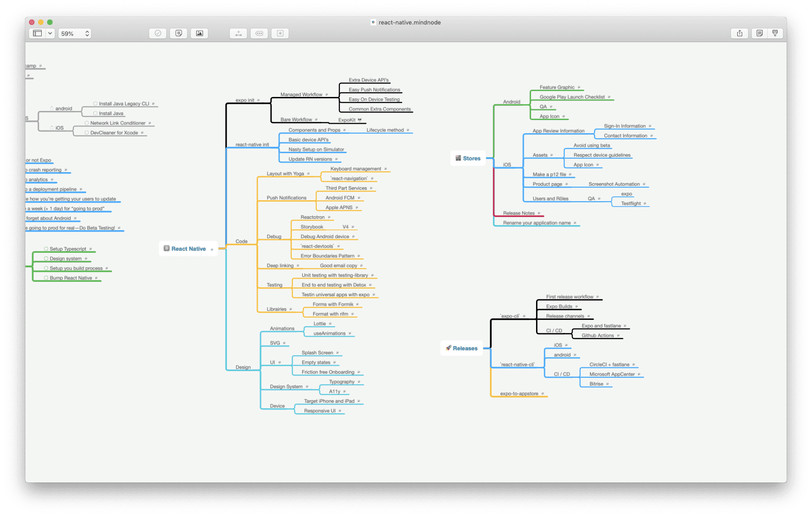Click the image insertion icon in the toolbar

click(199, 33)
